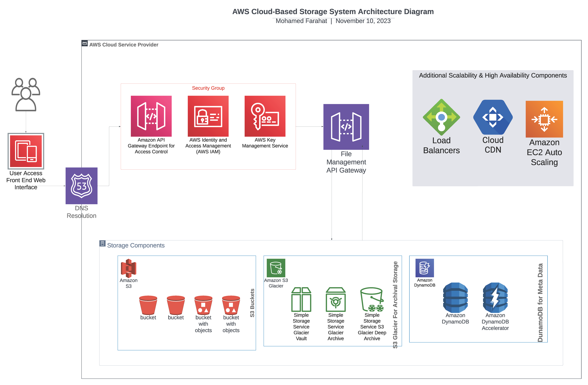Select the User Access Front End icon
588x385 pixels.
26,151
